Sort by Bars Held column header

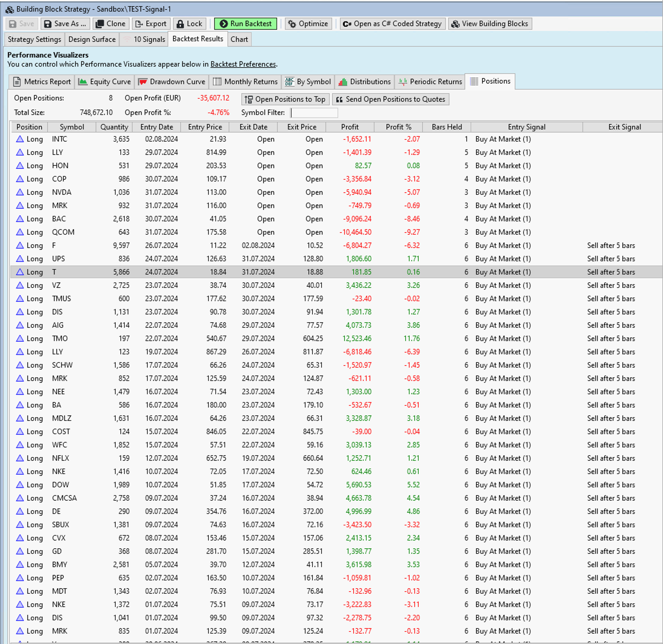click(447, 127)
